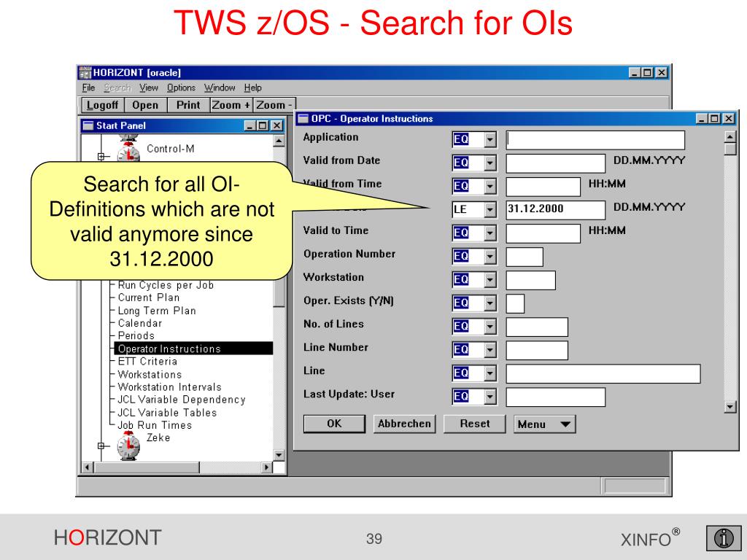Image resolution: width=747 pixels, height=560 pixels.
Task: Click the Reset button
Action: 474,424
